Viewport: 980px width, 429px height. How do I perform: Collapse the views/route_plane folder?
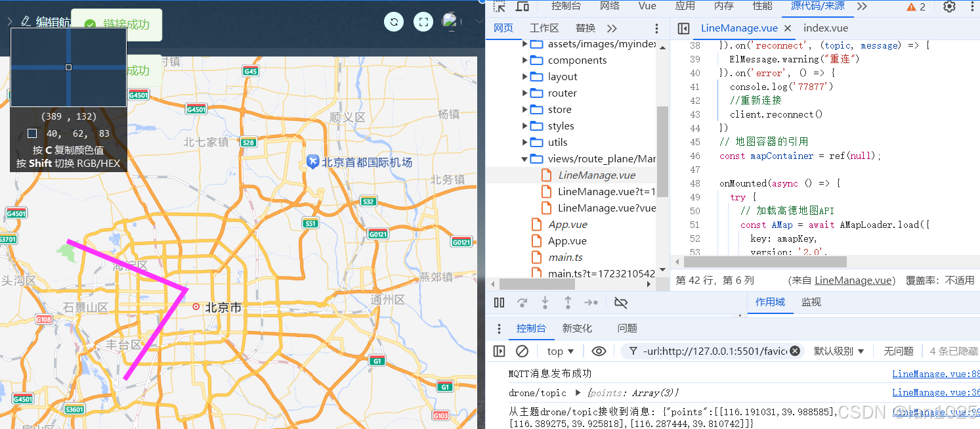pyautogui.click(x=524, y=158)
